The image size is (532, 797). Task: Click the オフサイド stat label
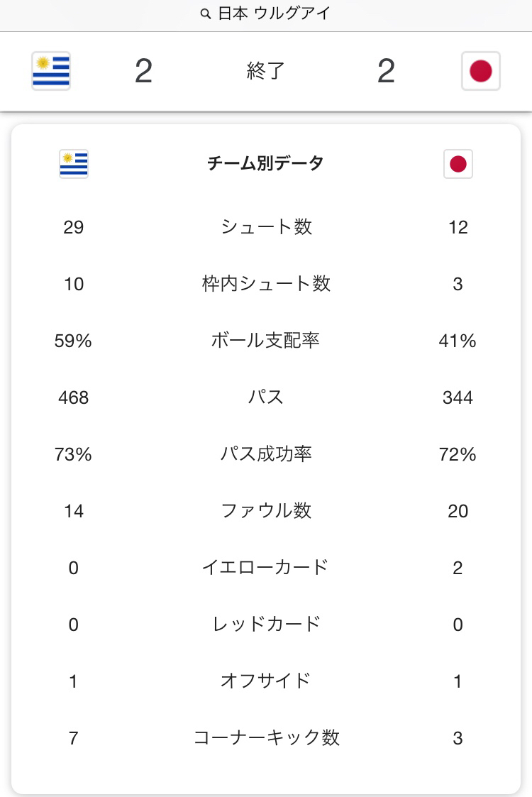point(266,681)
